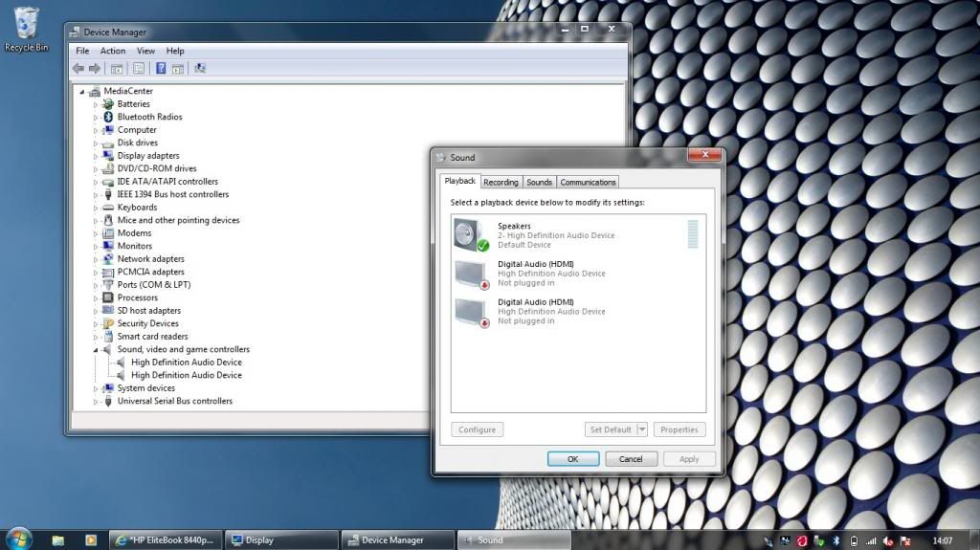980x550 pixels.
Task: Click the Processors category icon
Action: [108, 297]
